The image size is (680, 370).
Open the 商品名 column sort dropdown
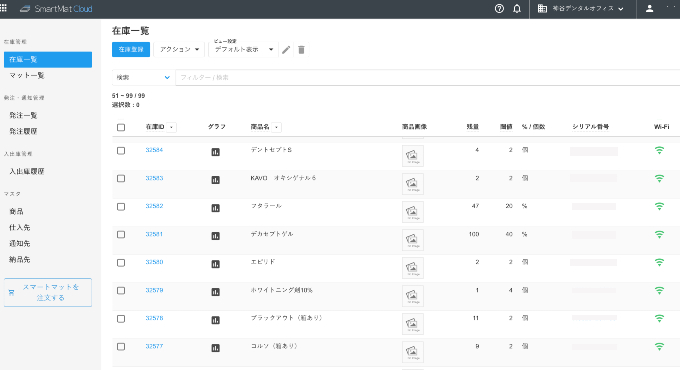277,127
